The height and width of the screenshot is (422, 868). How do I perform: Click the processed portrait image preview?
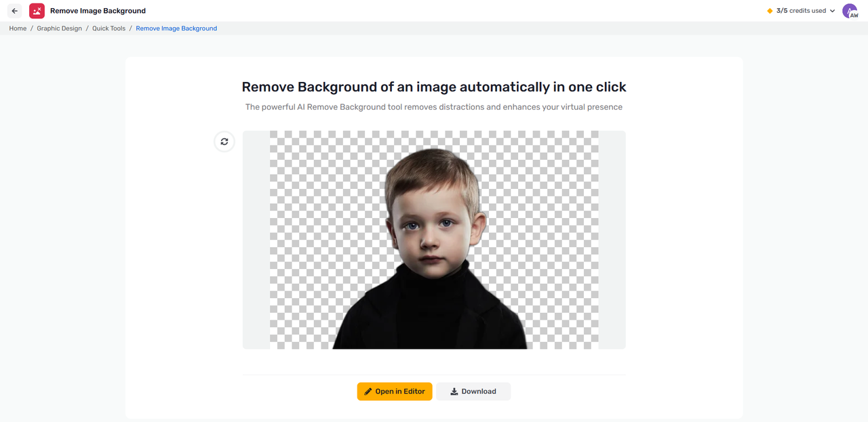tap(434, 240)
